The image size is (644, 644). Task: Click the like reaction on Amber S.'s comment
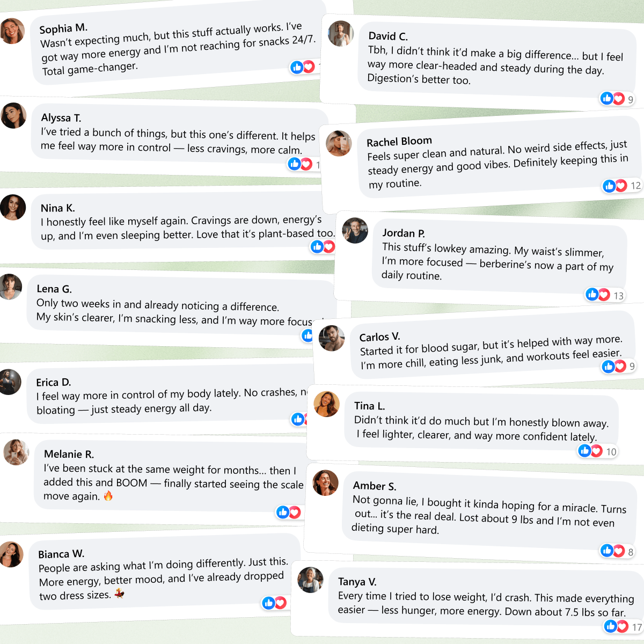point(607,550)
